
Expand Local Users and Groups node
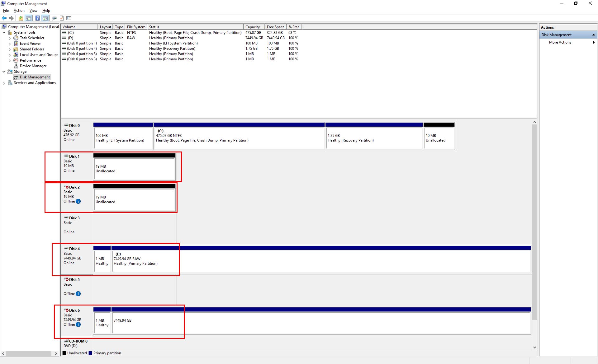[10, 55]
